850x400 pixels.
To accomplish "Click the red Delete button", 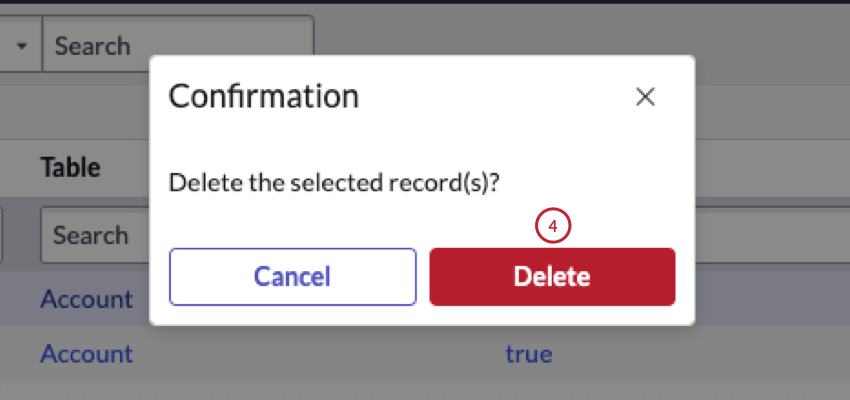I will pyautogui.click(x=552, y=277).
